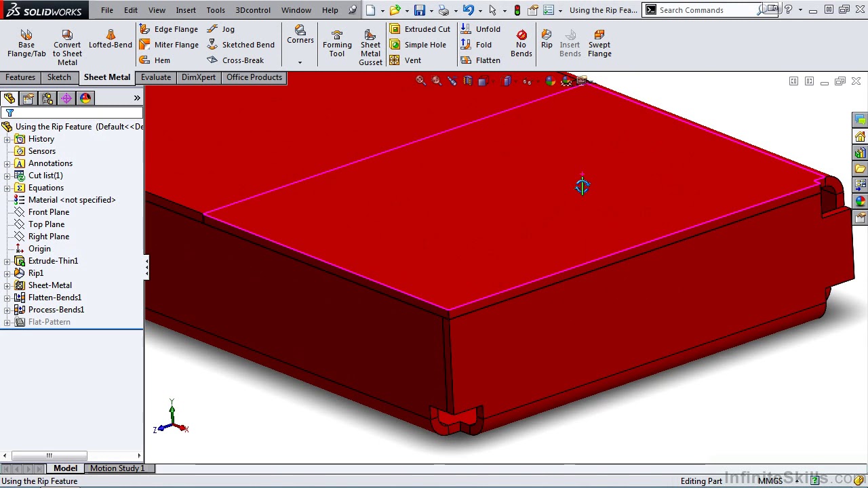The image size is (868, 488).
Task: Open the DisplayManager tab
Action: (x=85, y=98)
